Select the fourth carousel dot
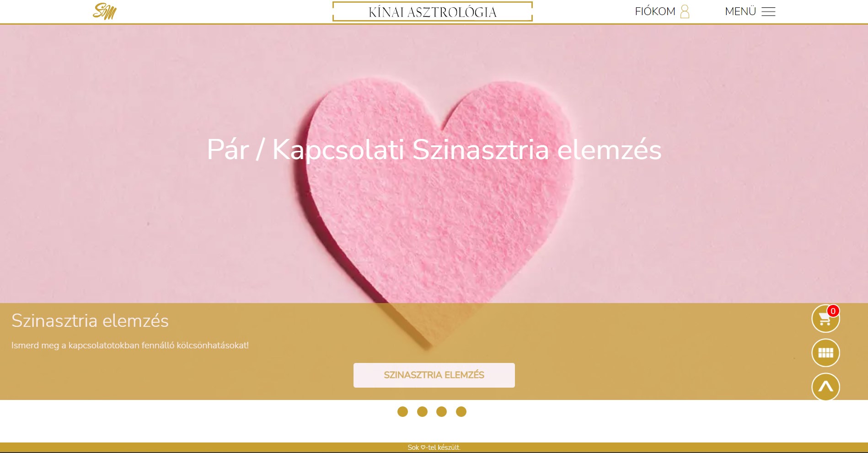This screenshot has height=453, width=868. pos(461,411)
